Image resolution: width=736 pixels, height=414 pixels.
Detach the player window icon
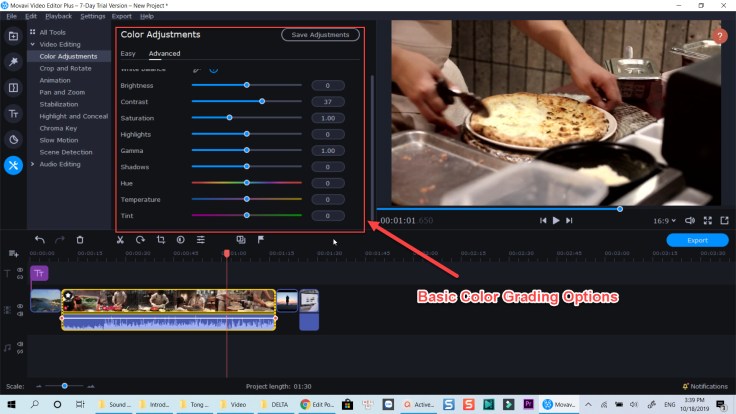tap(724, 221)
